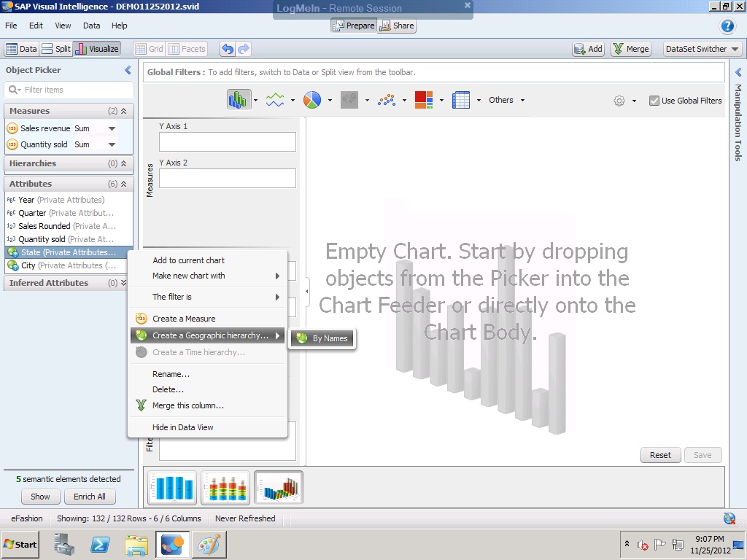The image size is (747, 560).
Task: Expand the Manipulation Tools panel arrow
Action: 738,72
